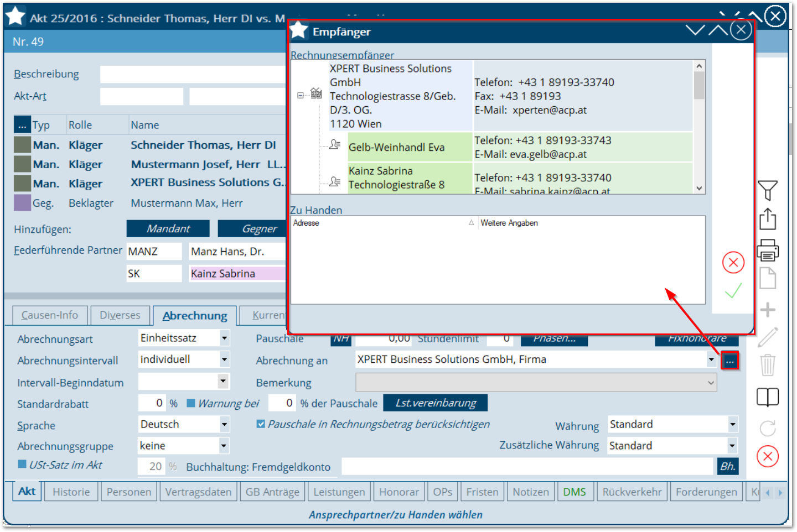Confirm with green checkmark in Empfänger dialog
Screen dimensions: 797x532
[x=733, y=291]
